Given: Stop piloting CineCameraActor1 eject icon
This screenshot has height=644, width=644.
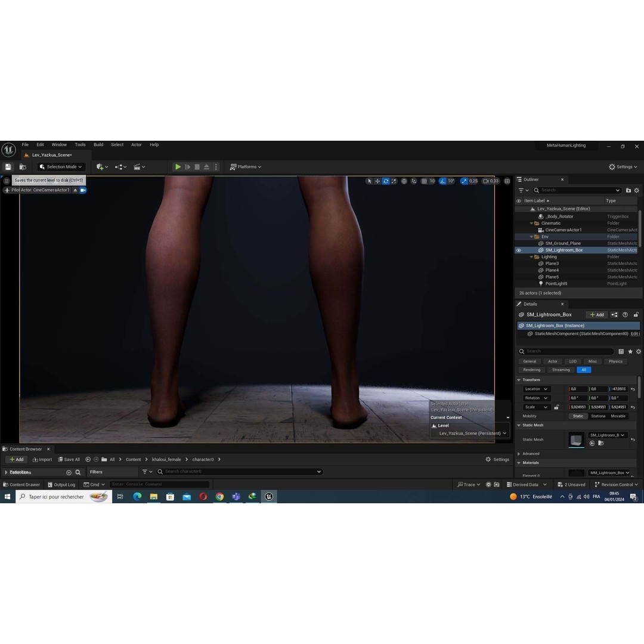Looking at the screenshot, I should click(75, 190).
